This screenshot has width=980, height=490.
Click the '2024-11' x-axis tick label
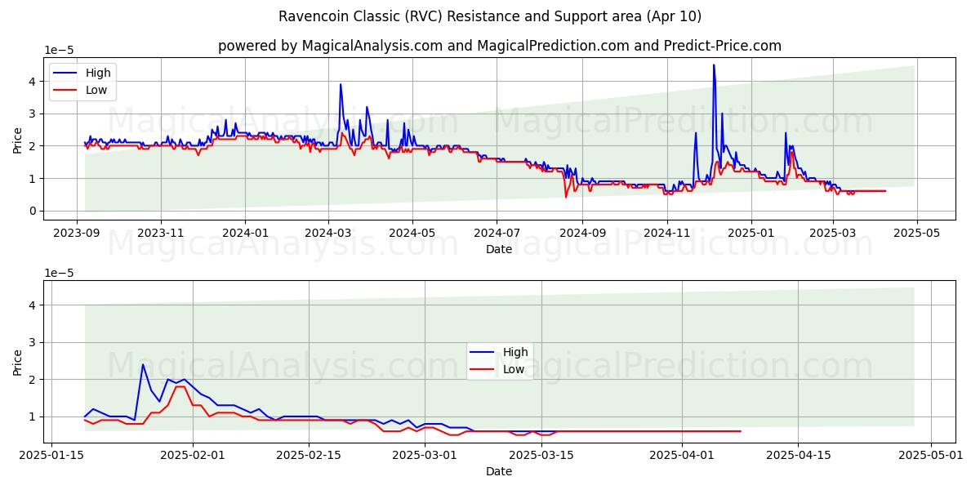pyautogui.click(x=666, y=233)
